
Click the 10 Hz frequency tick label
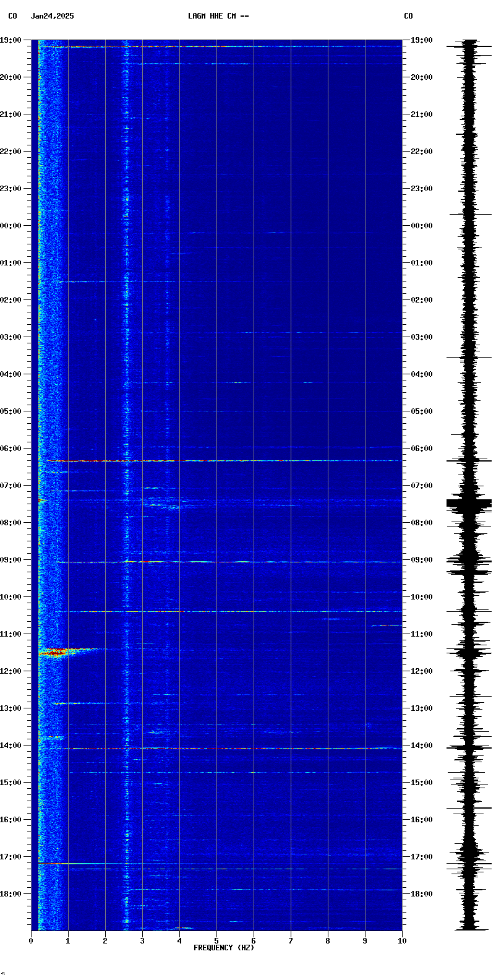click(402, 941)
